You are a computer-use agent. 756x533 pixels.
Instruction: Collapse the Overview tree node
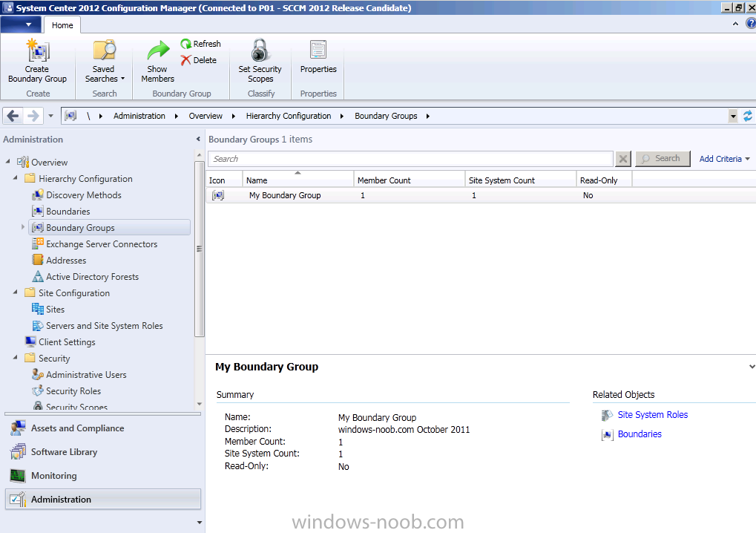(x=7, y=162)
